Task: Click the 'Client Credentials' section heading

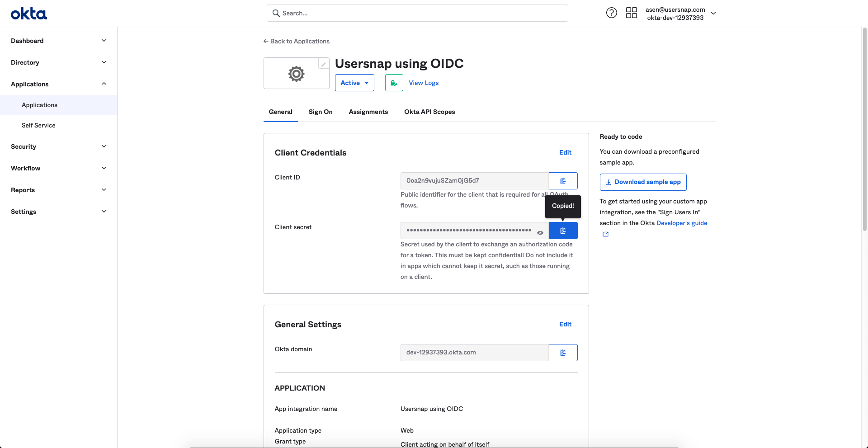Action: (x=311, y=153)
